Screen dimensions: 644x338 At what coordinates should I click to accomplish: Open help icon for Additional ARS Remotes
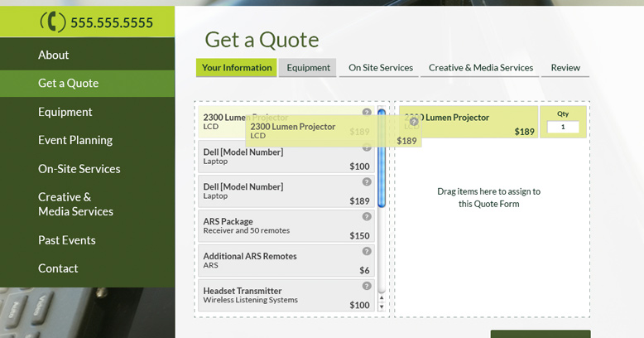tap(367, 252)
